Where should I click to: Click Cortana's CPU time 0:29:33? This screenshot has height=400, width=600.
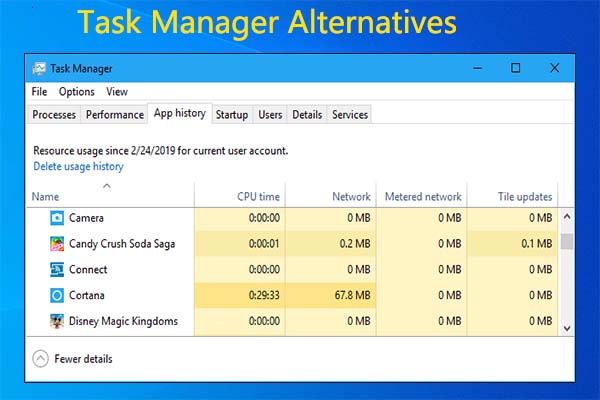[x=264, y=296]
